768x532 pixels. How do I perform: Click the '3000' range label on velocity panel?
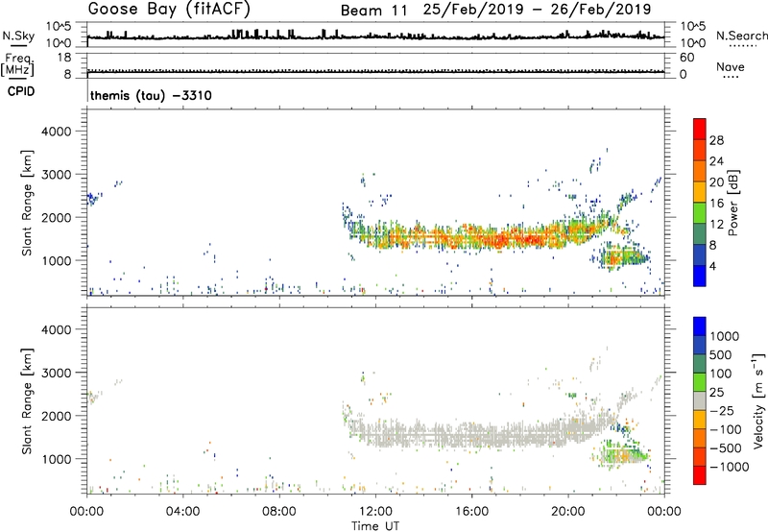coord(57,373)
